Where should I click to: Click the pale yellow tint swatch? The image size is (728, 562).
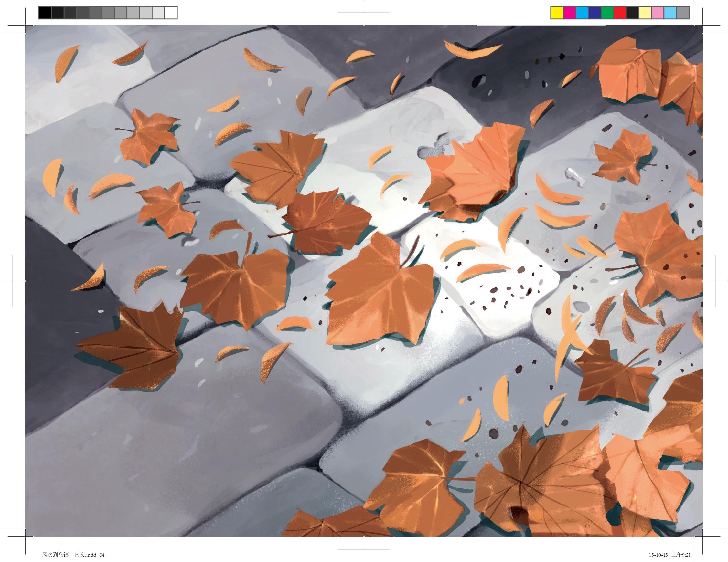pos(645,13)
